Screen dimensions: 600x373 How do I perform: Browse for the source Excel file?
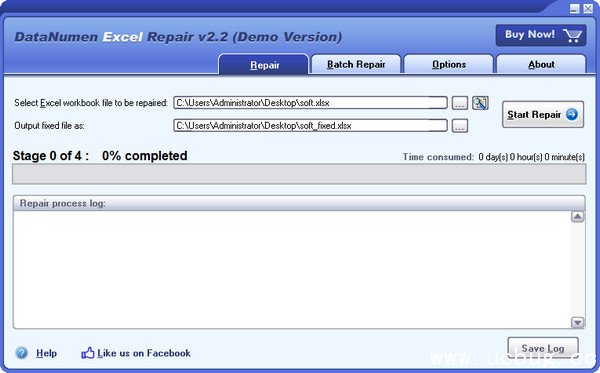pyautogui.click(x=460, y=103)
